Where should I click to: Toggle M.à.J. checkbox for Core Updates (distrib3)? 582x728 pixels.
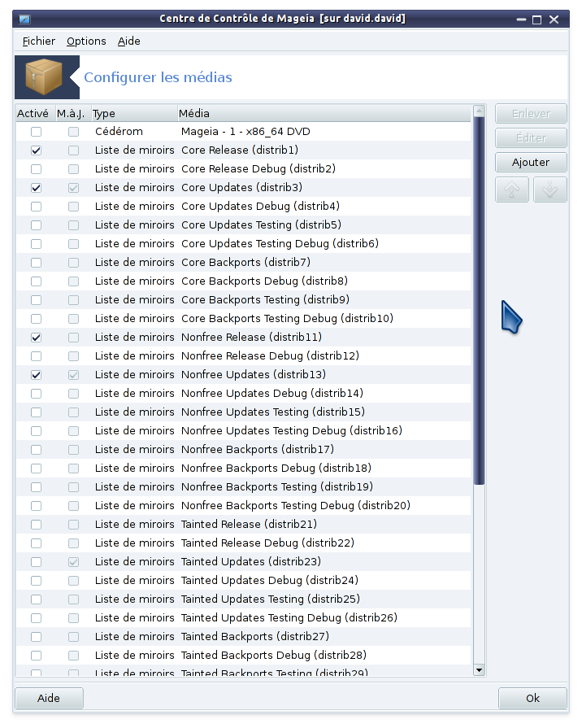coord(73,188)
